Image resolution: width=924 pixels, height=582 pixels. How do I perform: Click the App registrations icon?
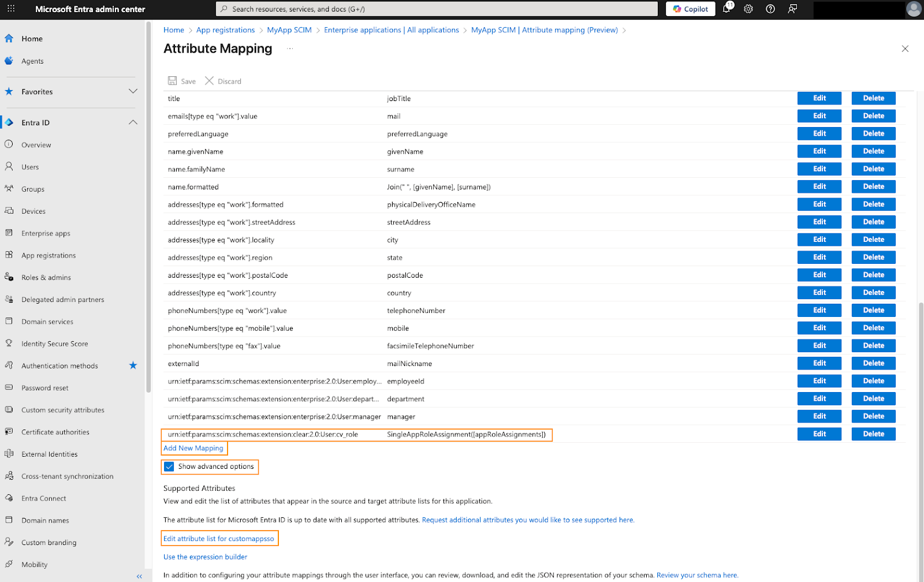tap(9, 255)
